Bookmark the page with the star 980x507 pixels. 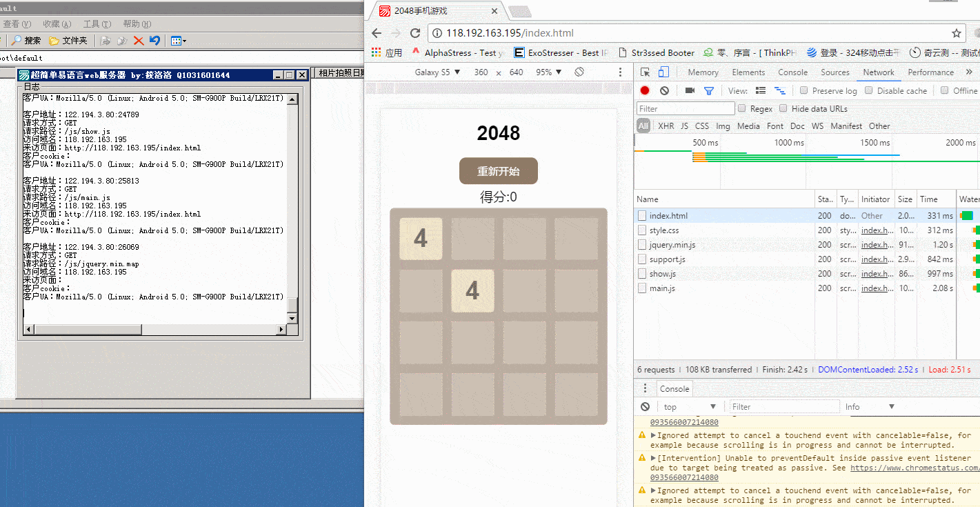[x=957, y=33]
